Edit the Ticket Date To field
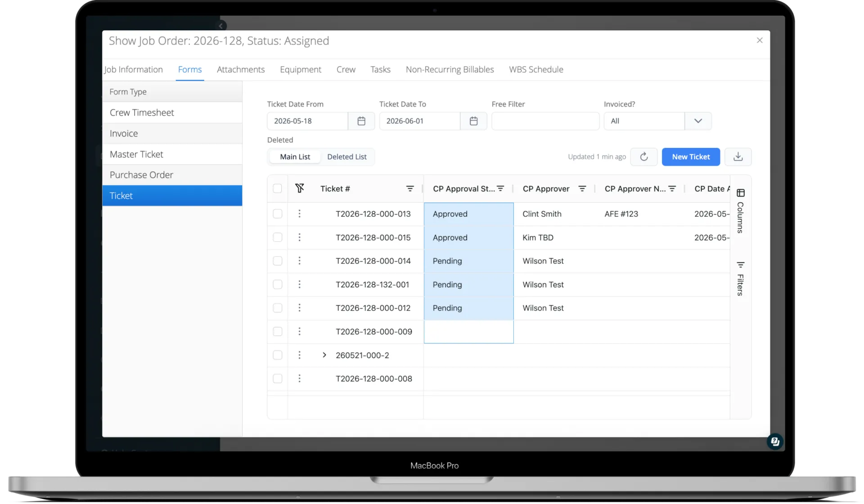 tap(419, 121)
